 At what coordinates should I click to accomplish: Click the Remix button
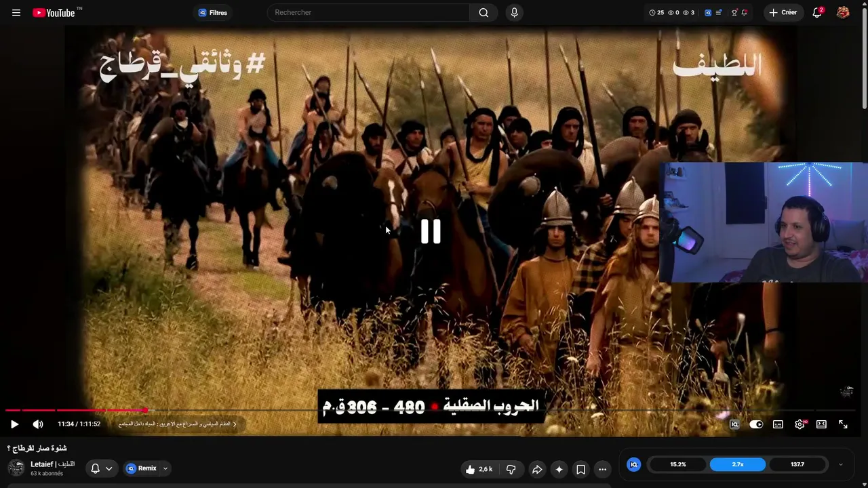point(142,468)
